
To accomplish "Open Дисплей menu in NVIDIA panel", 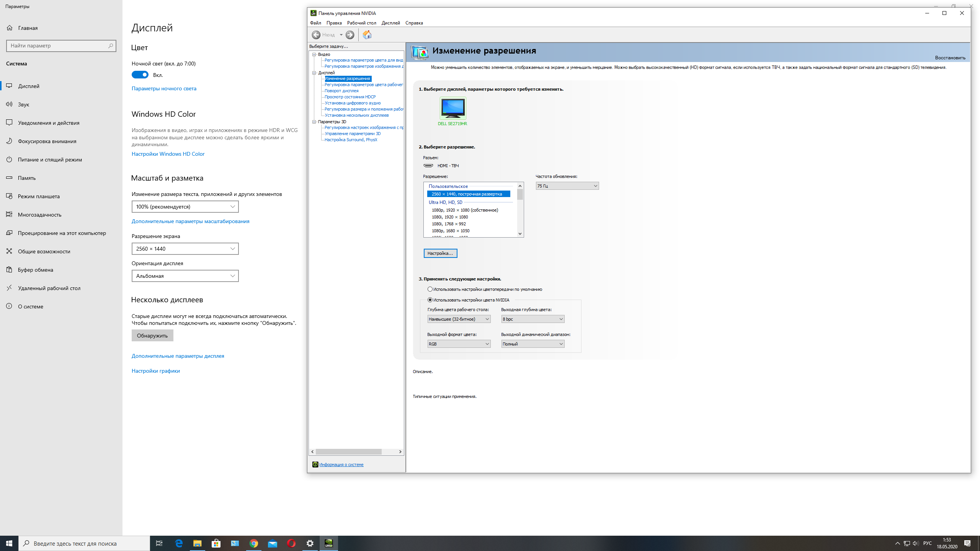I will pyautogui.click(x=390, y=23).
